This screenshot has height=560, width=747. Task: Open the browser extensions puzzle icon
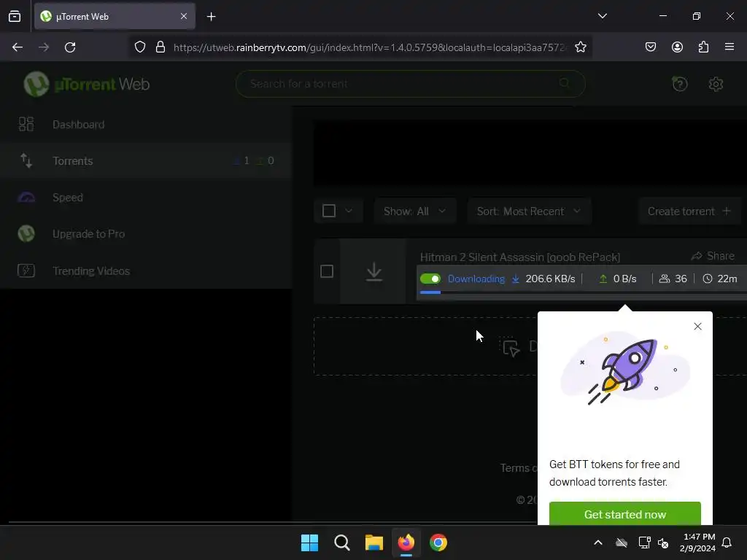coord(703,47)
